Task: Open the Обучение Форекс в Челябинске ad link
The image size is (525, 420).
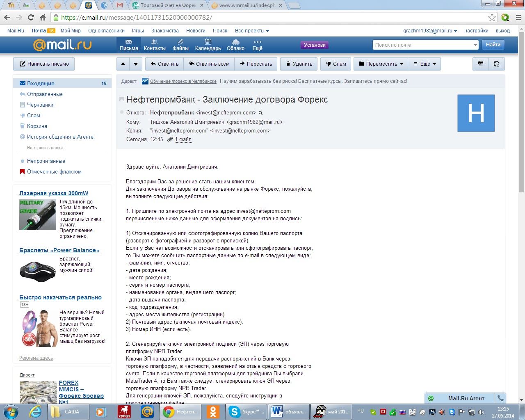Action: [183, 81]
